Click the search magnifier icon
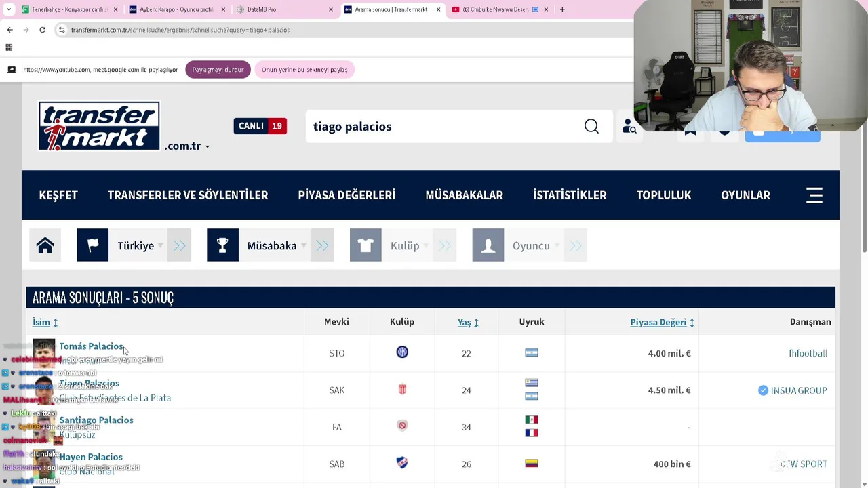 (x=591, y=127)
